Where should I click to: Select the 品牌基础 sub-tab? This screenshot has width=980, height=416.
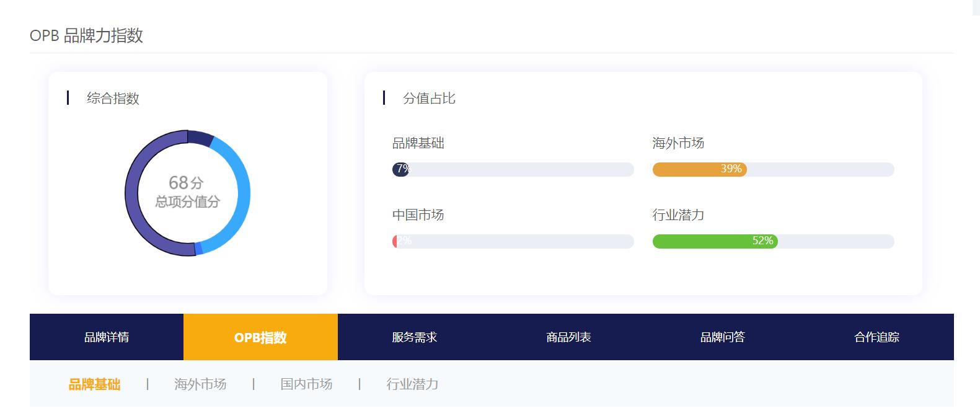tap(94, 384)
